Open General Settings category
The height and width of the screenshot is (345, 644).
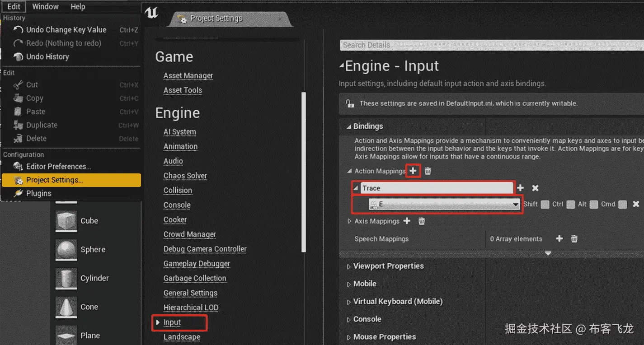190,293
